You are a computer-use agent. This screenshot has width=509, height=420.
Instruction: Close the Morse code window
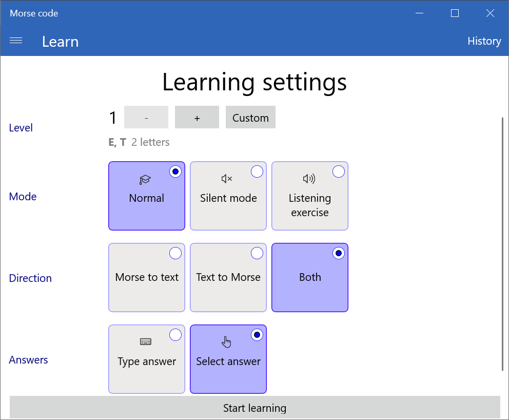pyautogui.click(x=490, y=13)
